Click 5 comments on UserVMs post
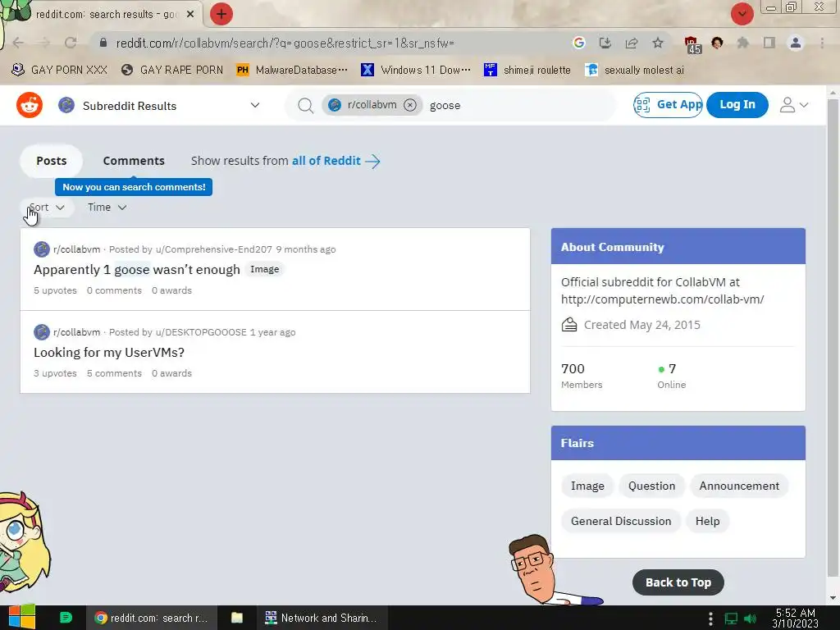This screenshot has width=840, height=630. click(x=114, y=373)
